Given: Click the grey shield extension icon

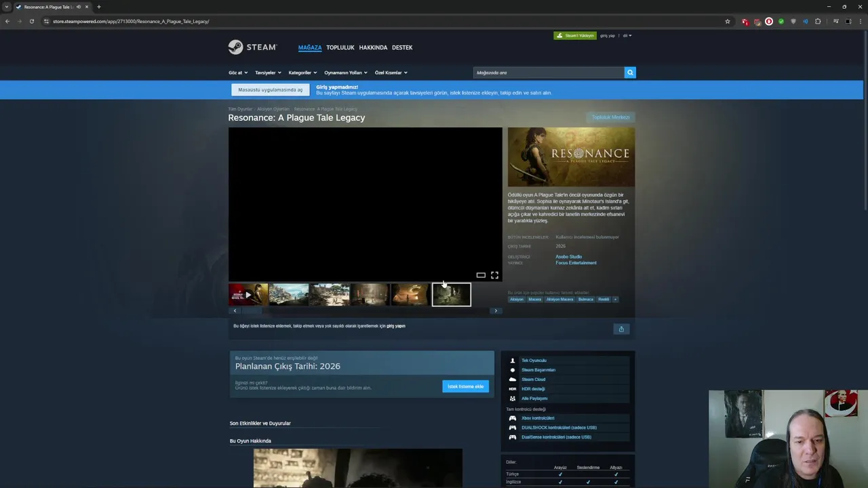Looking at the screenshot, I should pyautogui.click(x=793, y=21).
